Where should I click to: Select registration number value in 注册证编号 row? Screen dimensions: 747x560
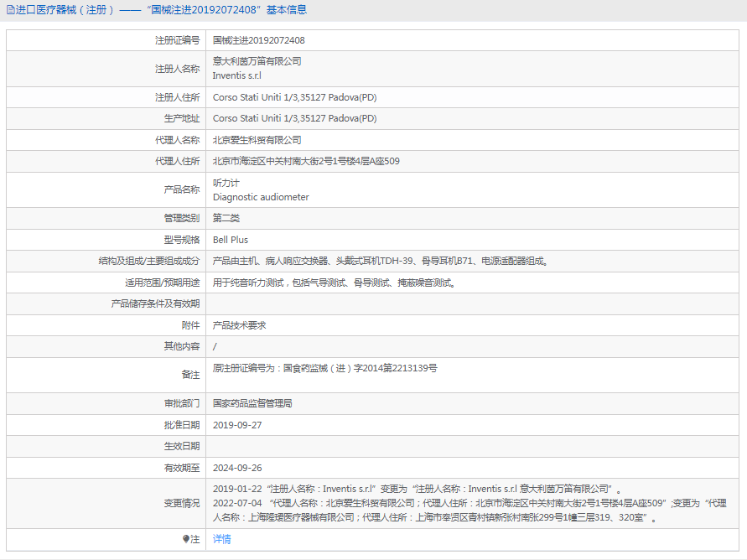[258, 40]
